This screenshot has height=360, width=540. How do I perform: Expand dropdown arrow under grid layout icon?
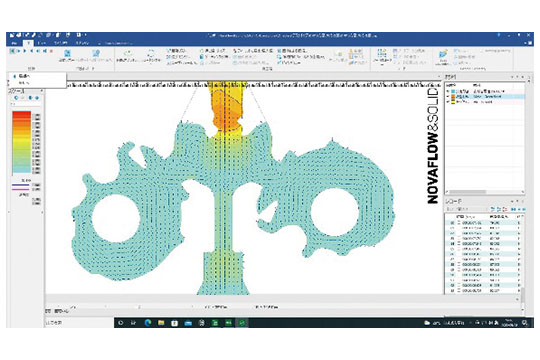[x=382, y=64]
